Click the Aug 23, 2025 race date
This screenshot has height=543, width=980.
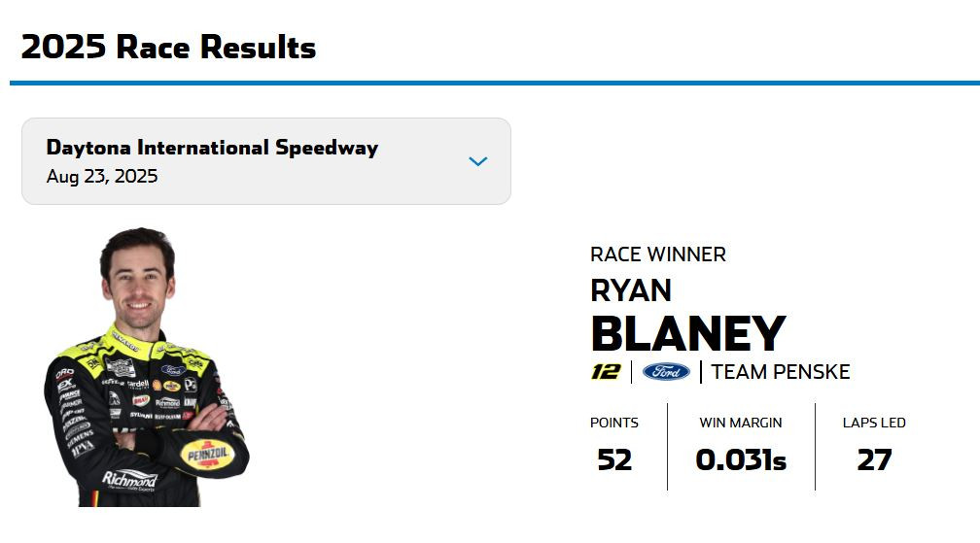(x=102, y=176)
